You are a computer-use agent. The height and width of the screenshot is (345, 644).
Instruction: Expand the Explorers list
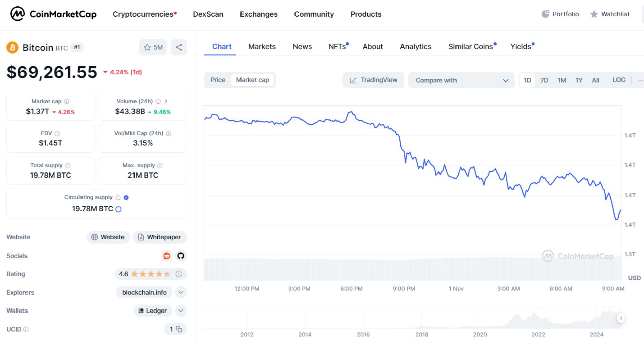pos(181,292)
